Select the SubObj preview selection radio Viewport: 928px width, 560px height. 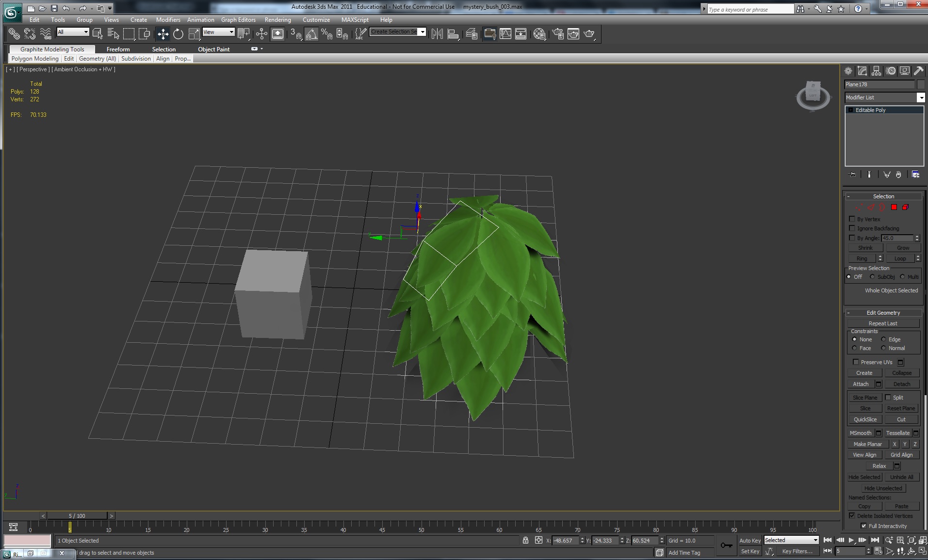(872, 277)
